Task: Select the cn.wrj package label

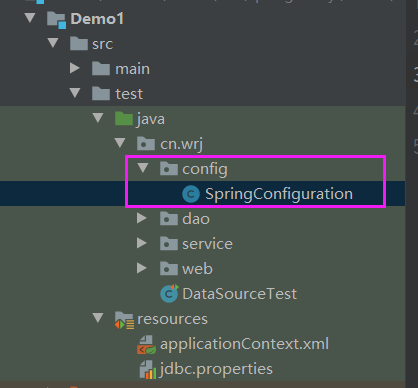Action: coord(181,145)
